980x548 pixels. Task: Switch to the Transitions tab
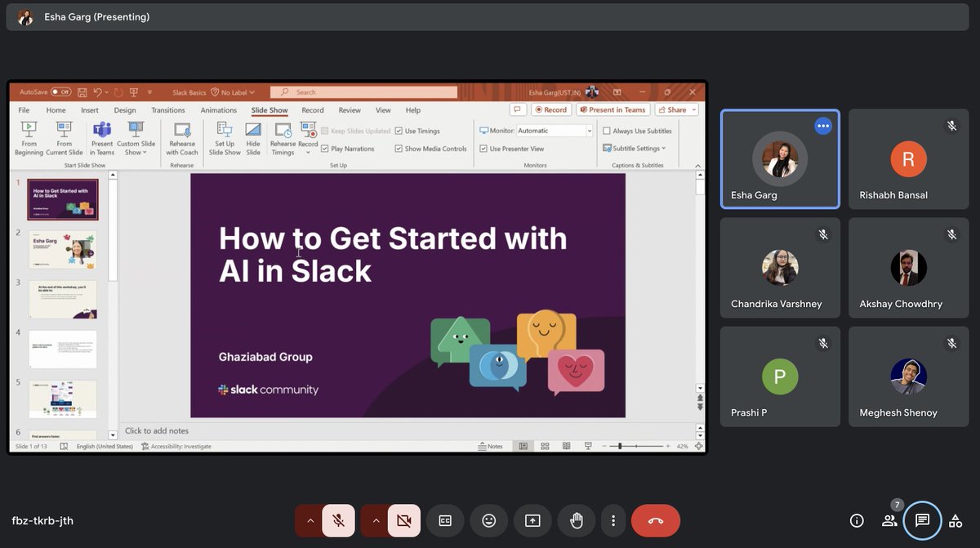click(168, 110)
